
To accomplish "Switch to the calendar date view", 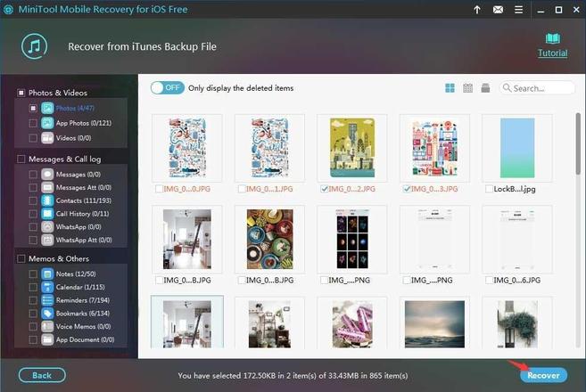I will [467, 88].
